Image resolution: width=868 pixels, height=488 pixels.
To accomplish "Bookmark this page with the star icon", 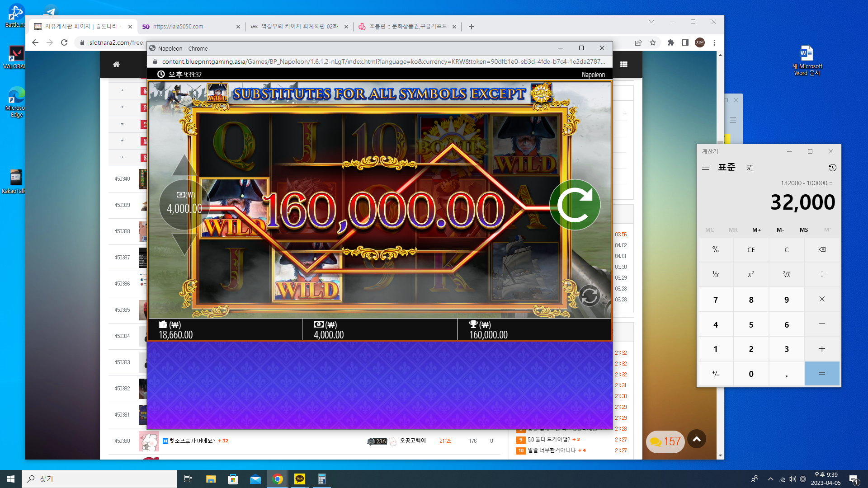I will pyautogui.click(x=653, y=42).
